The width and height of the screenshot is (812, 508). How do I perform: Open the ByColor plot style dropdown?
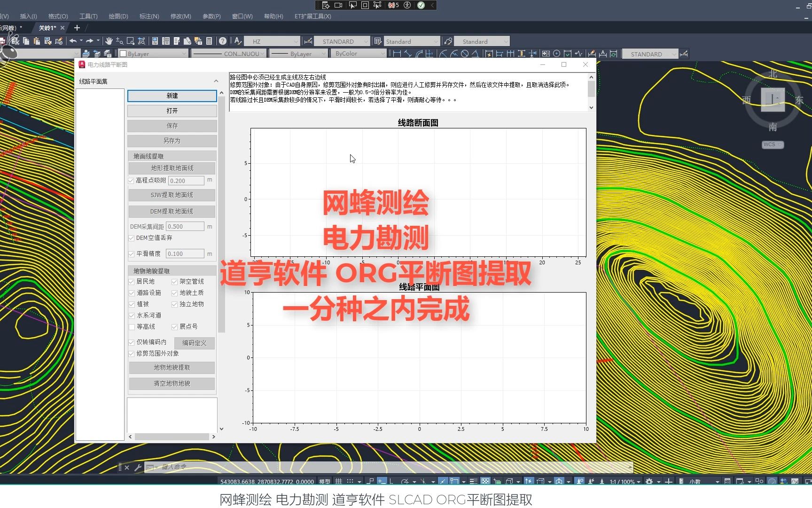pyautogui.click(x=359, y=54)
